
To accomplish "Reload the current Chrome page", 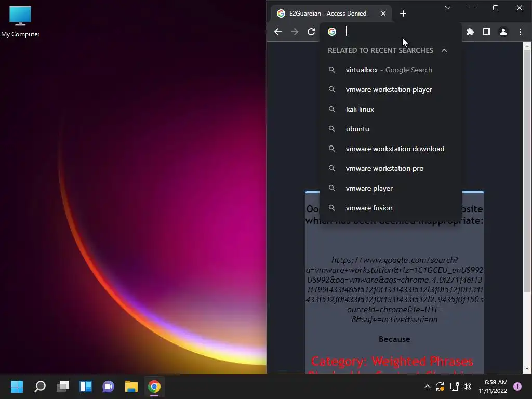I will tap(311, 32).
